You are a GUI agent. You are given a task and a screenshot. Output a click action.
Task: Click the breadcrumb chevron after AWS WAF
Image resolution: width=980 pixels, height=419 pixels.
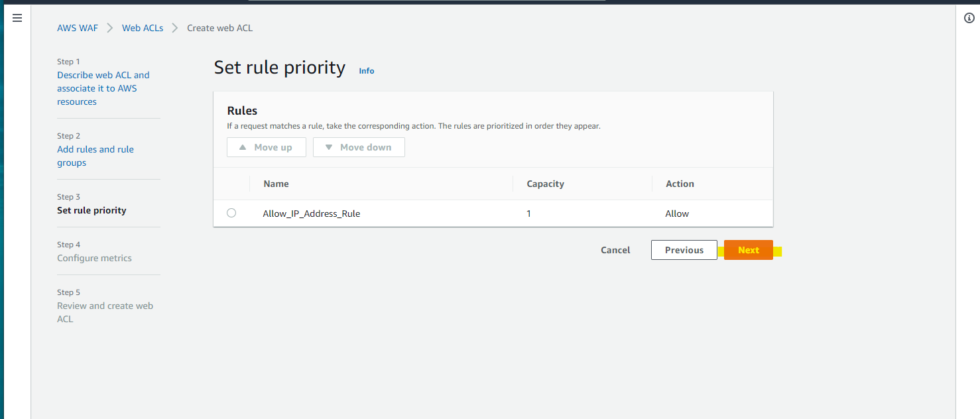[x=109, y=27]
